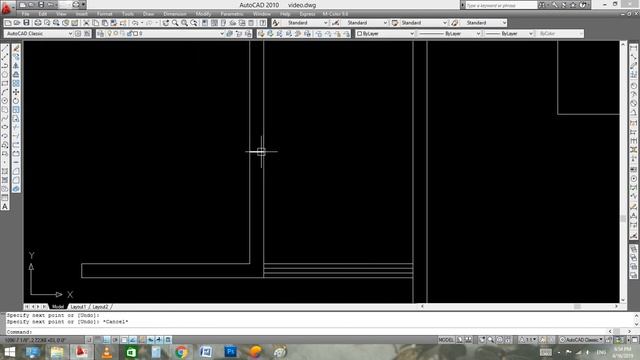Open the File menu

pyautogui.click(x=25, y=14)
